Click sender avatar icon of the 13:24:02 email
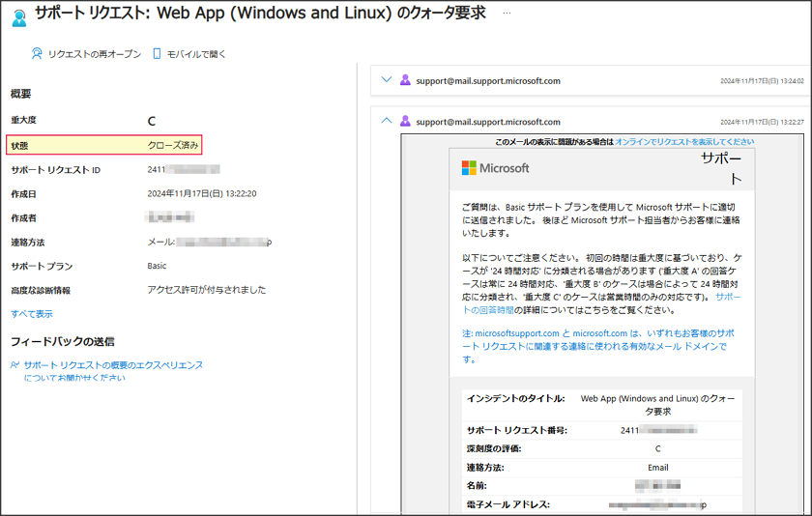This screenshot has width=812, height=516. click(405, 80)
